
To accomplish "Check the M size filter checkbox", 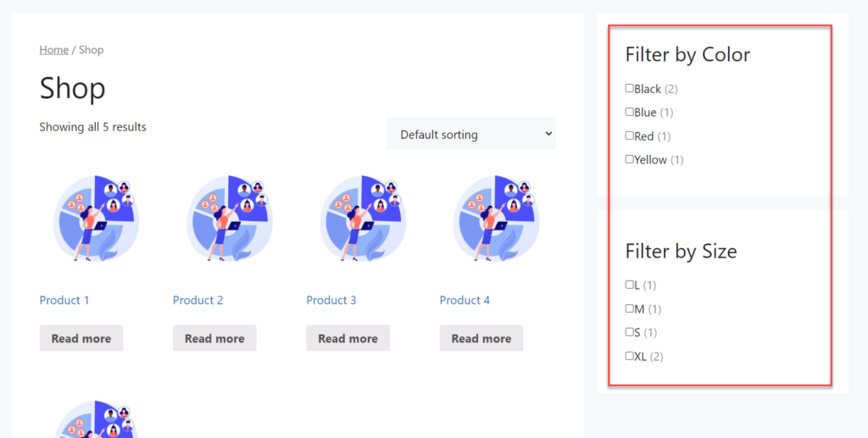I will (630, 308).
